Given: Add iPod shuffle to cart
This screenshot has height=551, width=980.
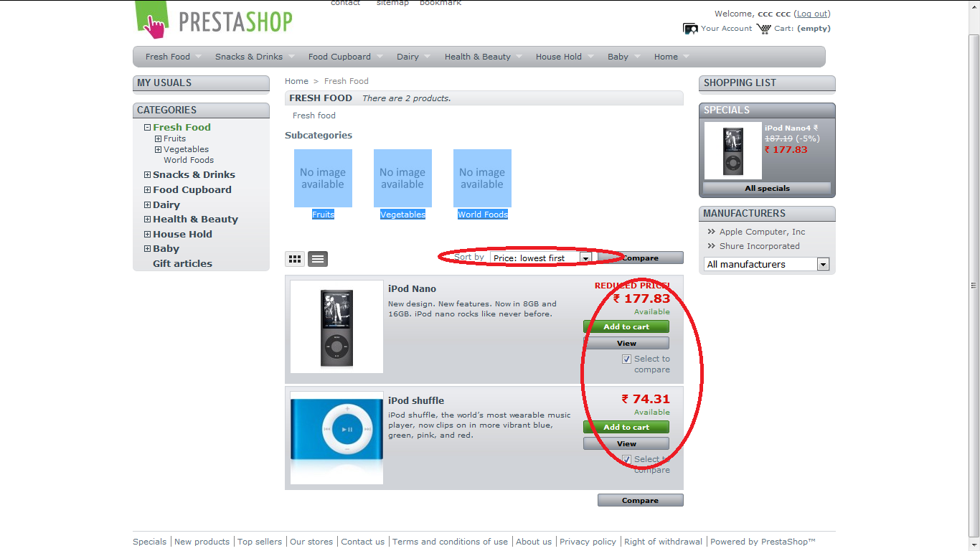Looking at the screenshot, I should [626, 427].
